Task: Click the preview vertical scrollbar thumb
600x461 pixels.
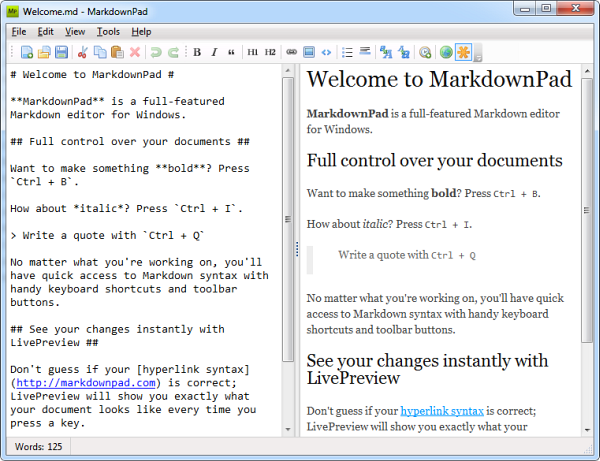Action: [587, 210]
